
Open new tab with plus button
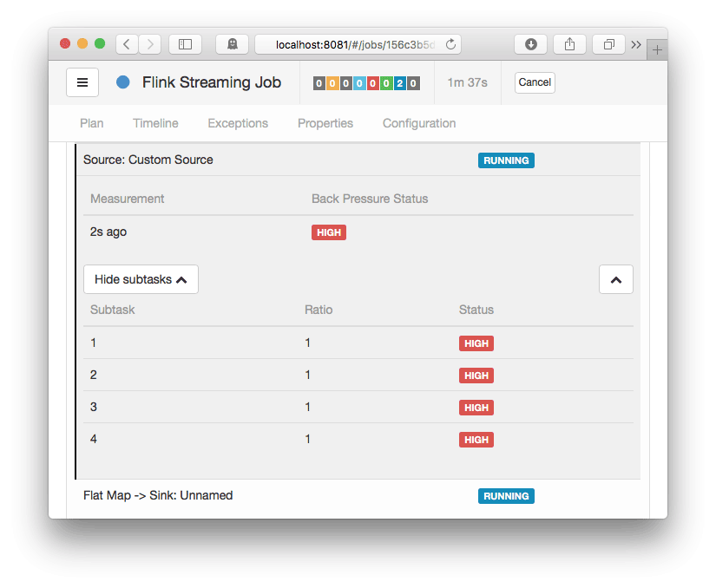click(x=657, y=50)
